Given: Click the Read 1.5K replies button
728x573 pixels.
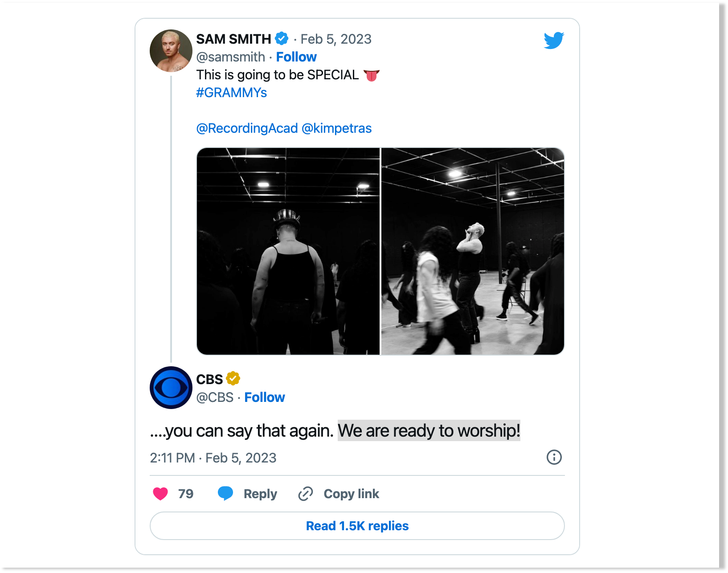Looking at the screenshot, I should point(357,526).
